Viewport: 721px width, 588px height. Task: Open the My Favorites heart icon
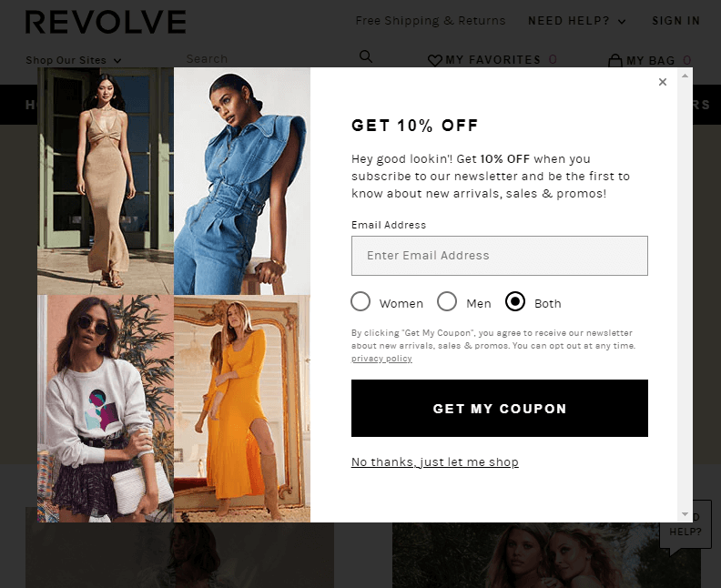pyautogui.click(x=434, y=60)
